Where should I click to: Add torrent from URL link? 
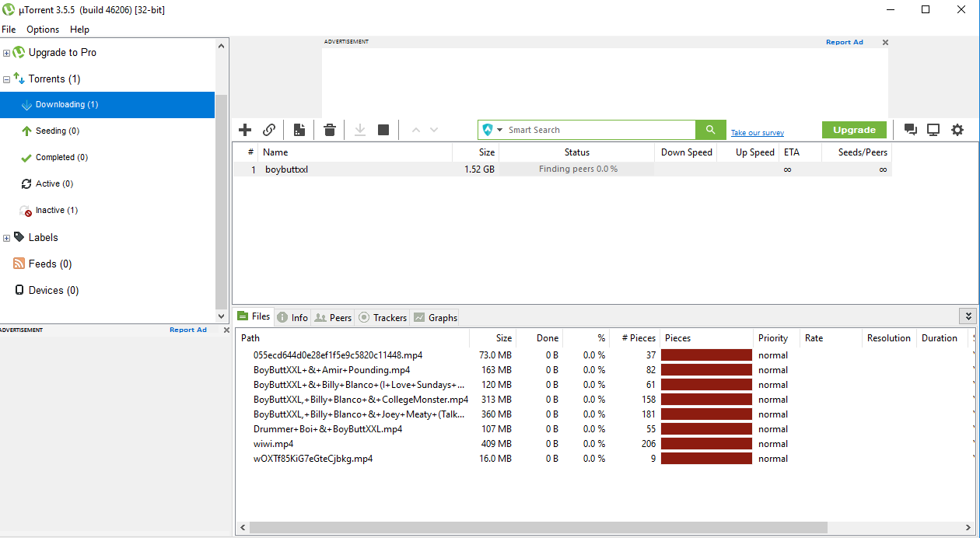pyautogui.click(x=269, y=130)
